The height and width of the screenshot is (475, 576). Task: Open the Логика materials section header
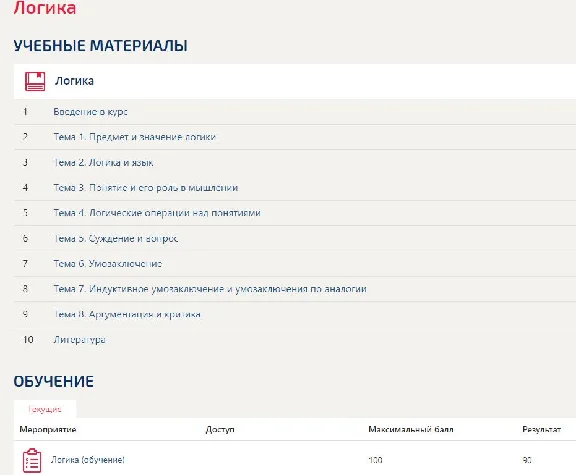point(295,81)
